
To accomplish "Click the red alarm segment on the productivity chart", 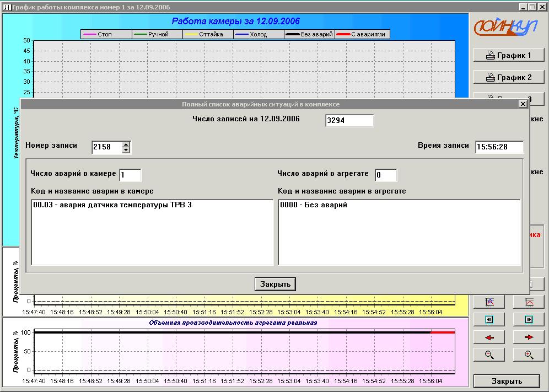I will (x=443, y=332).
